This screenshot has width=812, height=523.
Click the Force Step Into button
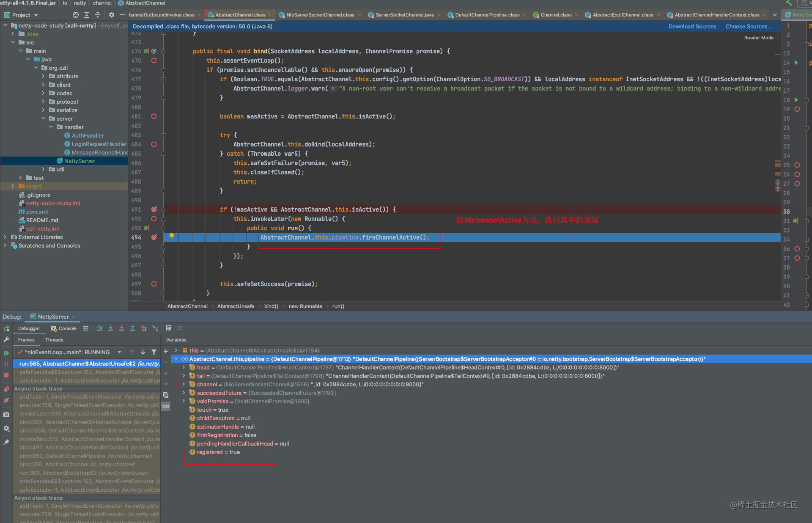click(122, 328)
